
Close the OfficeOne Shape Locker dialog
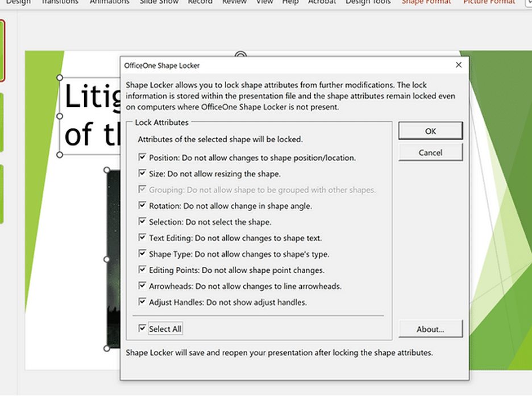[x=459, y=65]
